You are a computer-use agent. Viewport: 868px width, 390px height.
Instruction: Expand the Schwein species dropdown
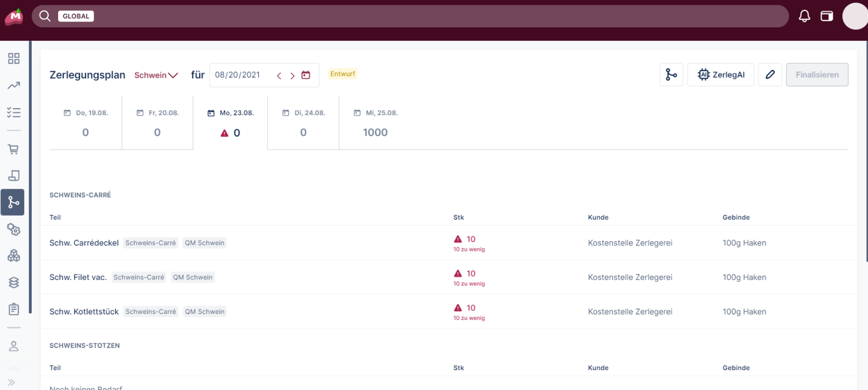click(156, 75)
